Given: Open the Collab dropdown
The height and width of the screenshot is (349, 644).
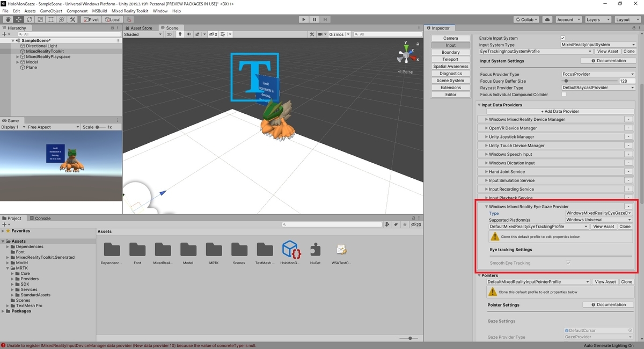Looking at the screenshot, I should pos(527,19).
